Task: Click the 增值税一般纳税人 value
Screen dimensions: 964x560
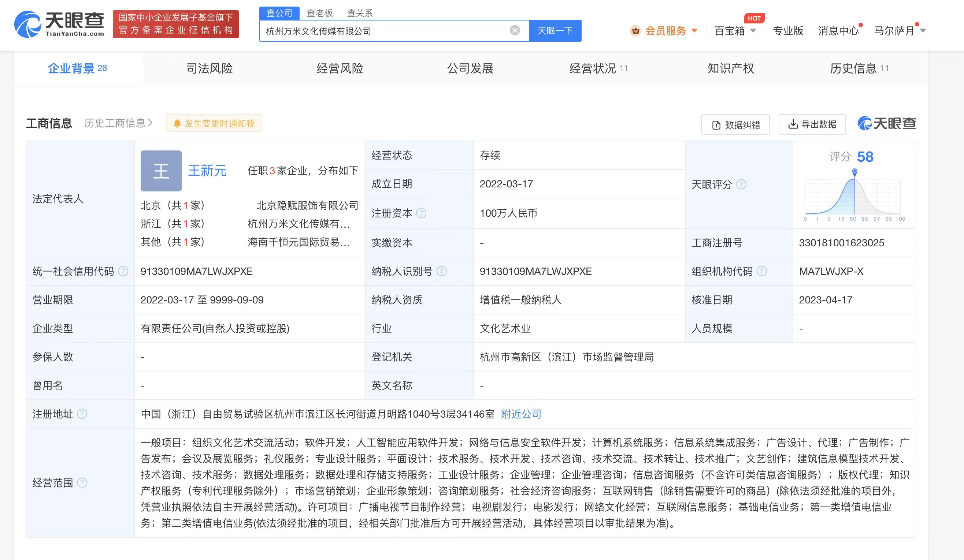Action: pyautogui.click(x=520, y=300)
